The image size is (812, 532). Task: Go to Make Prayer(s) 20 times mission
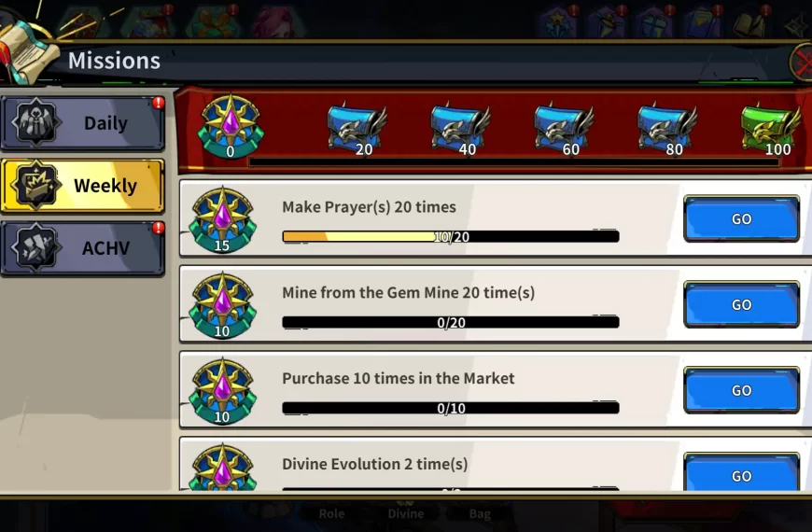click(742, 218)
